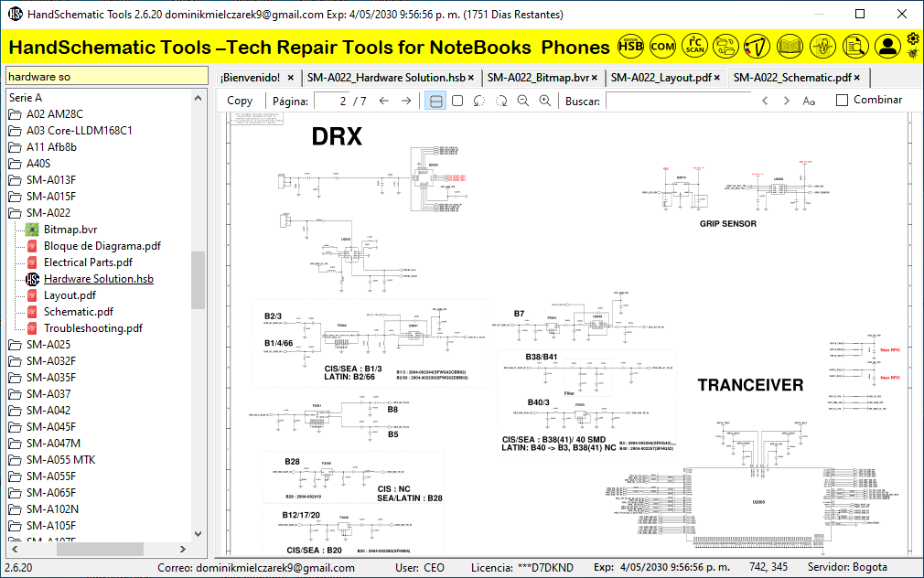The height and width of the screenshot is (578, 924).
Task: Close the ¡Bienvenido! tab
Action: 291,78
